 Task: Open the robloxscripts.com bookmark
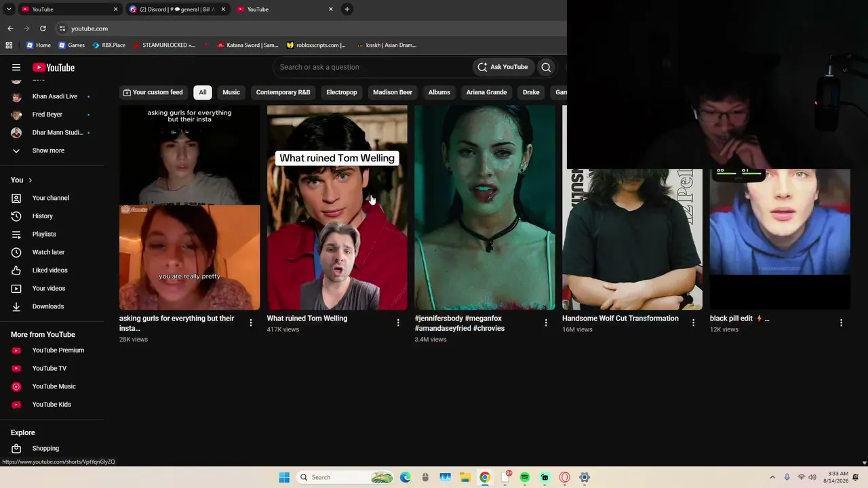tap(316, 45)
